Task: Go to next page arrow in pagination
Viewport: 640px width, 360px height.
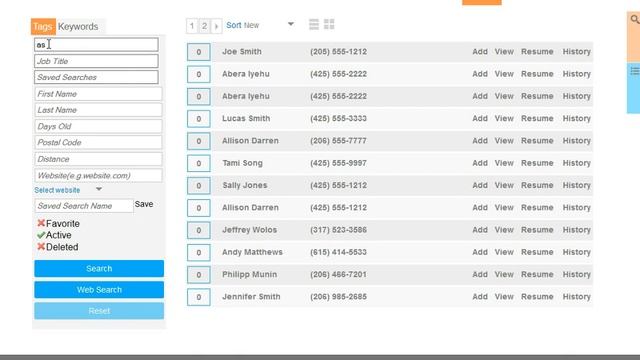Action: pyautogui.click(x=216, y=26)
